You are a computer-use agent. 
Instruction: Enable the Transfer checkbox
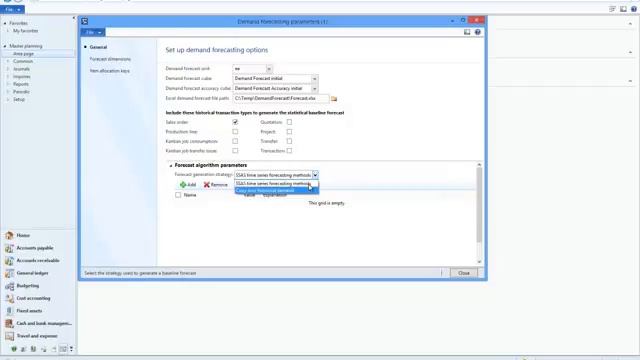click(x=289, y=141)
